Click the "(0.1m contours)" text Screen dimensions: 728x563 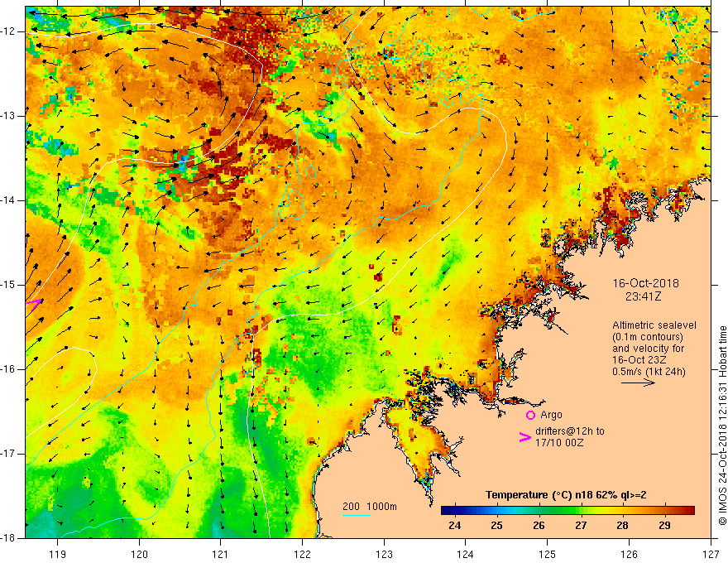point(648,337)
